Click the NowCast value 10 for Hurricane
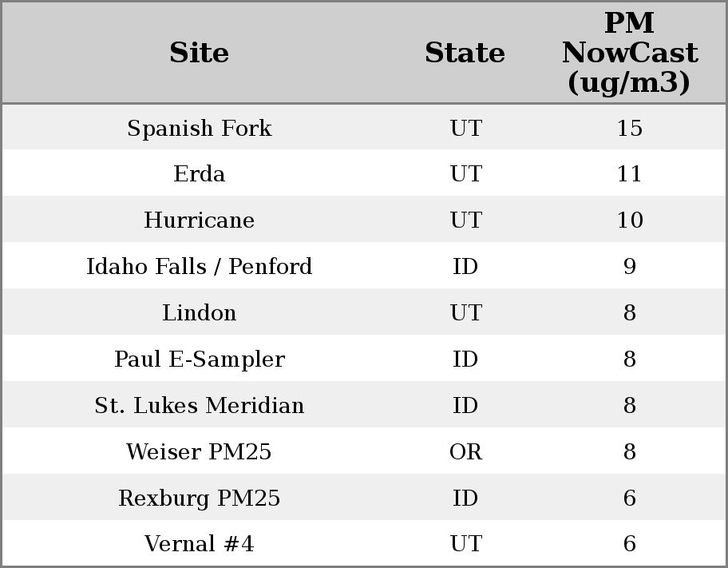This screenshot has height=568, width=728. (629, 220)
